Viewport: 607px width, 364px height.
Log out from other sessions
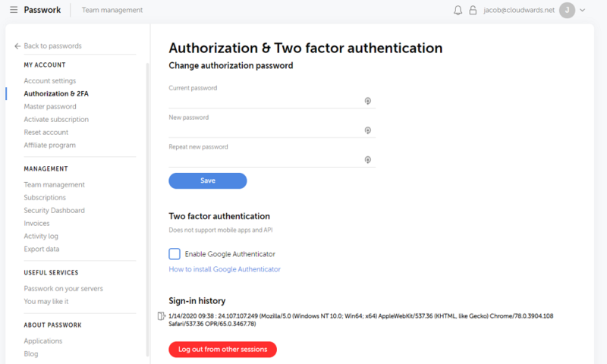(x=222, y=350)
